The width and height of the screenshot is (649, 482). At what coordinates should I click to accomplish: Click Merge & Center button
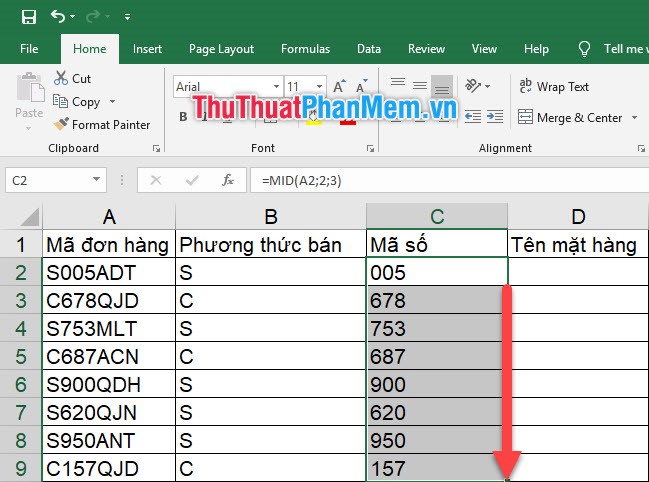pos(570,118)
